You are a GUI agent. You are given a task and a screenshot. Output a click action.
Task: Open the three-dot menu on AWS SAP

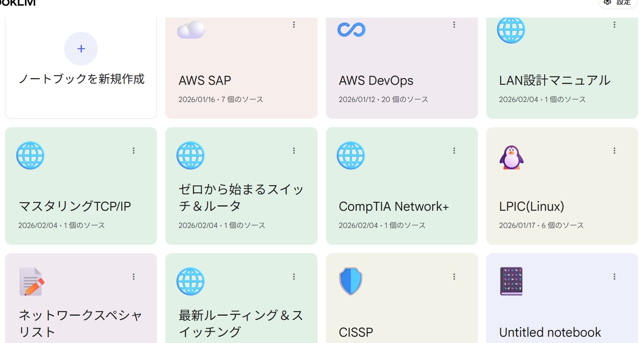[x=294, y=25]
